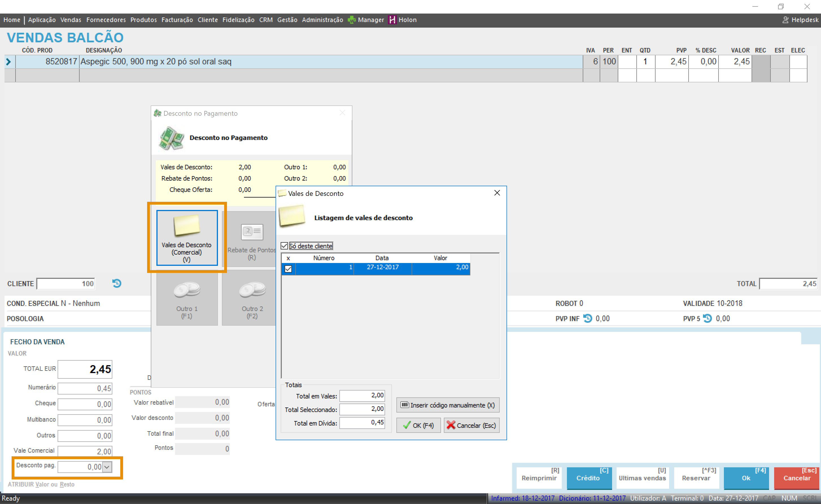The width and height of the screenshot is (821, 504).
Task: Open the Fidelização menu
Action: [x=238, y=20]
